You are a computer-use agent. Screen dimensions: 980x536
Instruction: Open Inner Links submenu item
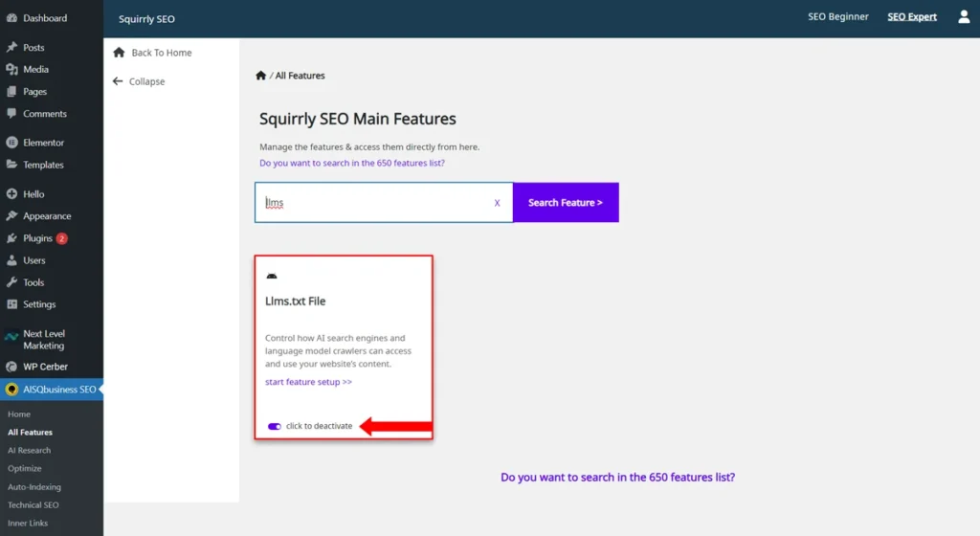[28, 523]
